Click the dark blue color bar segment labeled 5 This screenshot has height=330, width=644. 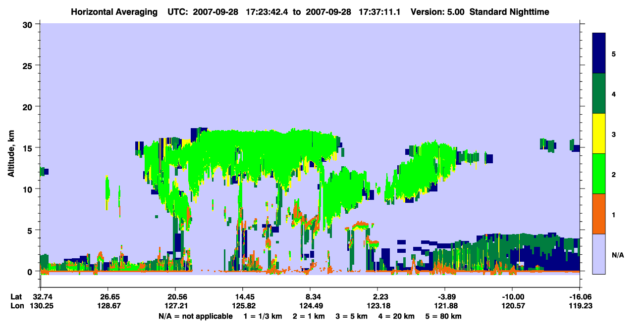599,53
